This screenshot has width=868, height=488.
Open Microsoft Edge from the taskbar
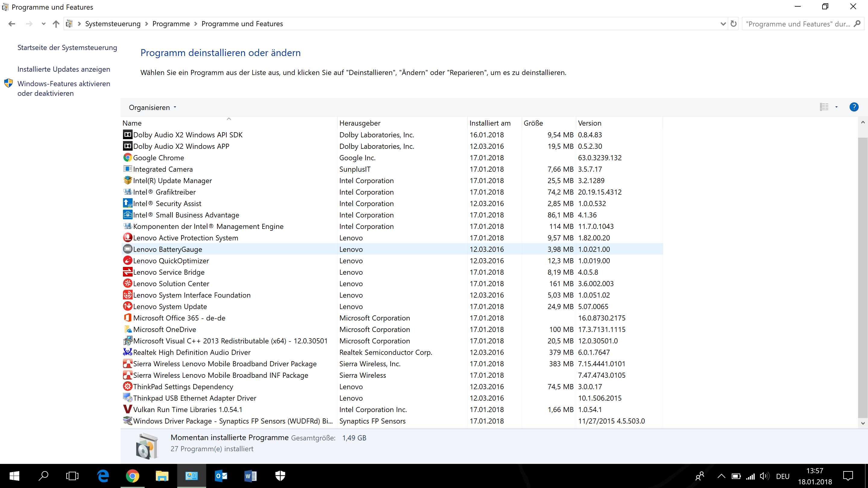coord(103,476)
